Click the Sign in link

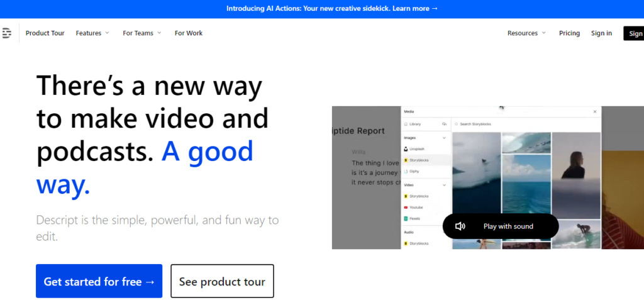click(601, 33)
